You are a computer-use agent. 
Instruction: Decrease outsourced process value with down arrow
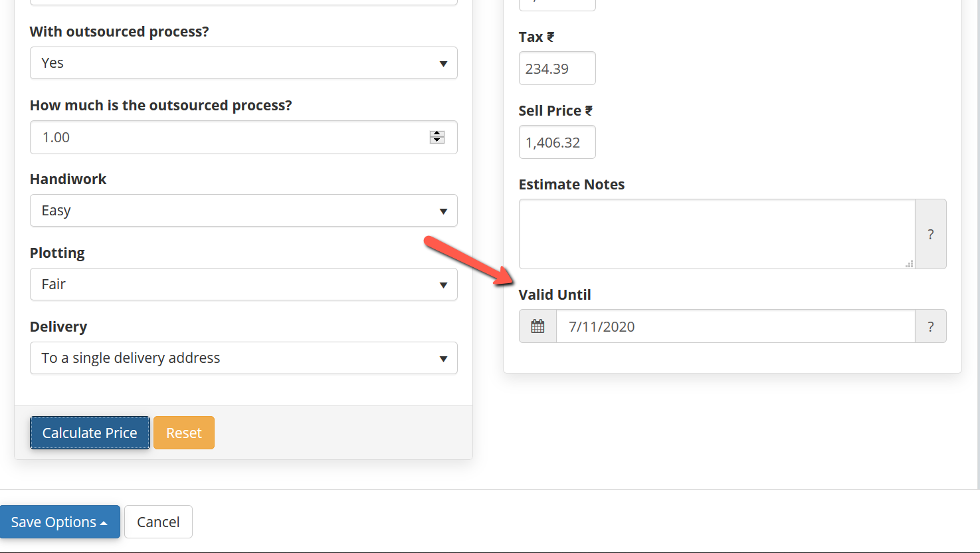click(x=437, y=140)
